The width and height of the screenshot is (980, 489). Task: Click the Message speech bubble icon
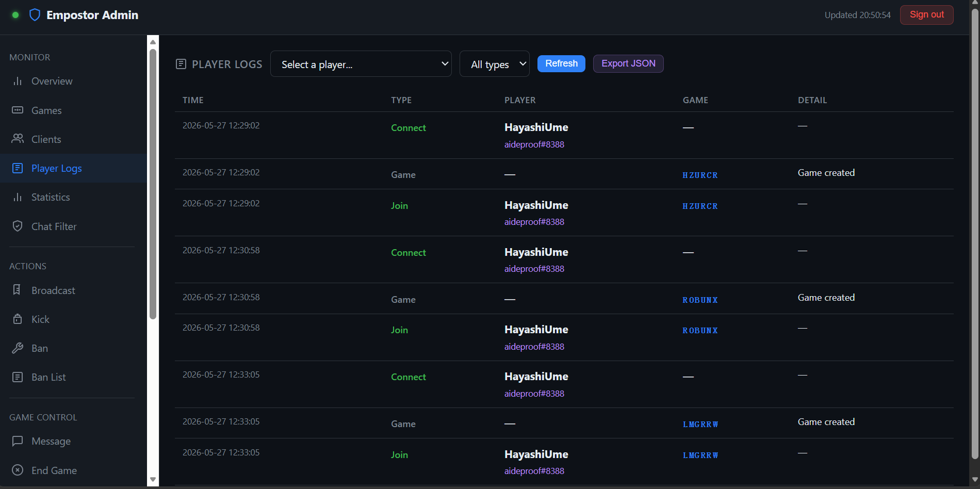pos(18,441)
